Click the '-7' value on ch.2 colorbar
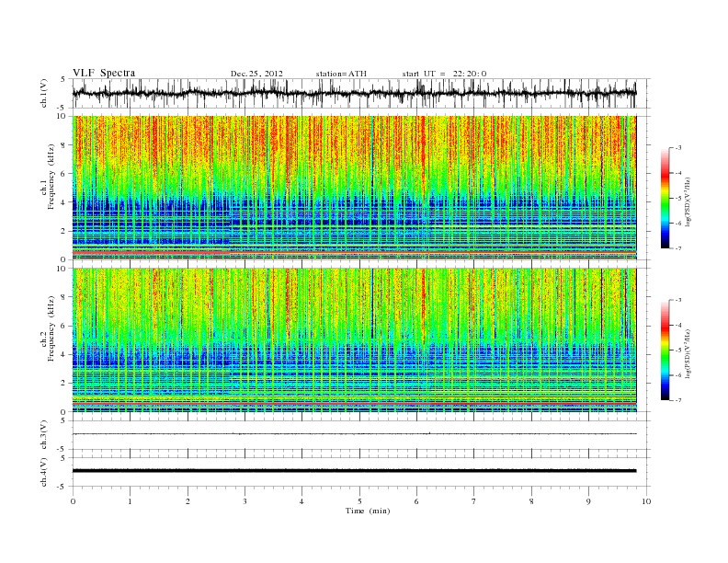This screenshot has width=728, height=563. (x=678, y=400)
